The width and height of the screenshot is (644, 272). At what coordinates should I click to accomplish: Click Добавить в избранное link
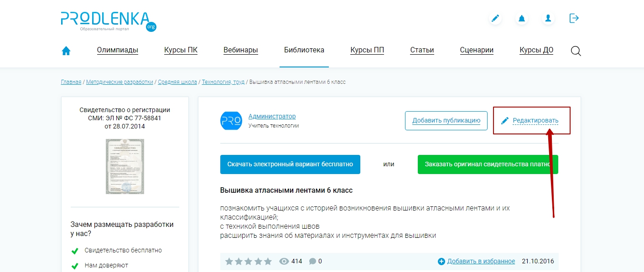click(x=481, y=261)
